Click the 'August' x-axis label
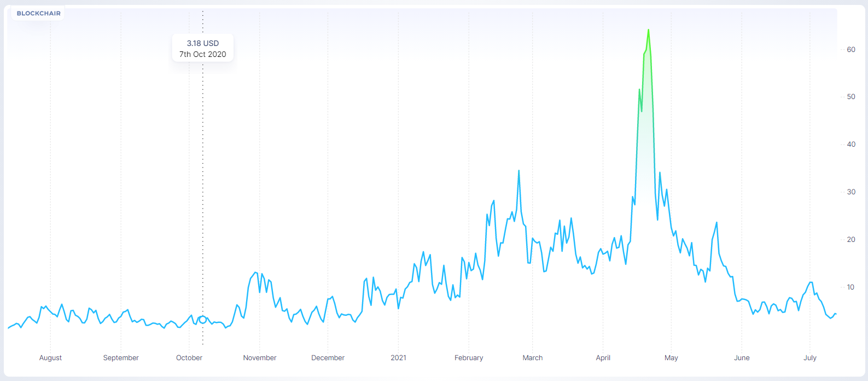868x381 pixels. 50,358
